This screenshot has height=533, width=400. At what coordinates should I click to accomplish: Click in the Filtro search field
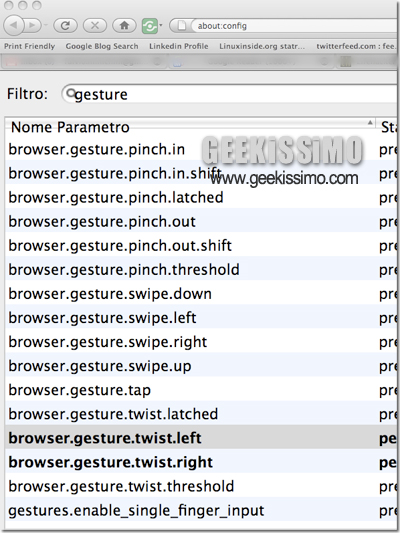click(x=229, y=94)
